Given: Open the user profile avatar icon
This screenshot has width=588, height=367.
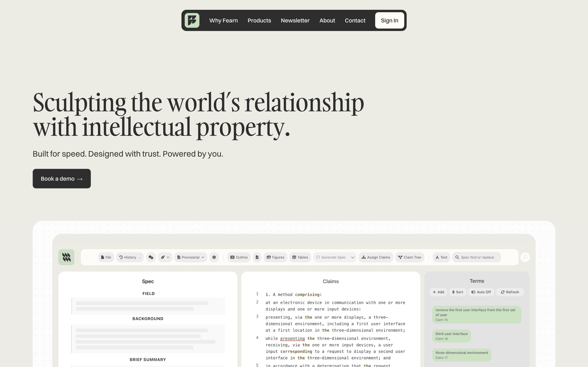Looking at the screenshot, I should pyautogui.click(x=525, y=257).
